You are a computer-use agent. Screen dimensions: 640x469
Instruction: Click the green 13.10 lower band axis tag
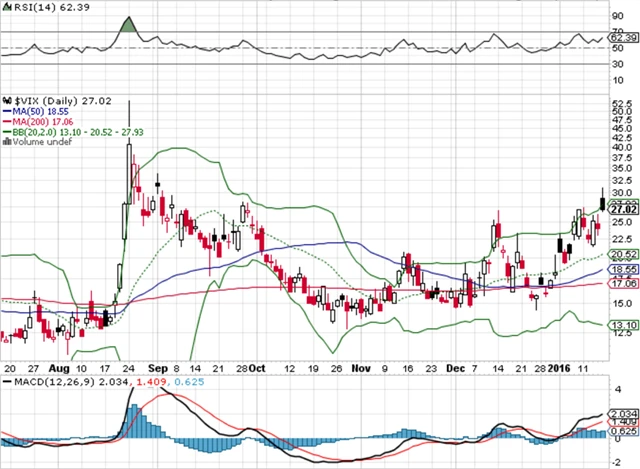pos(623,325)
